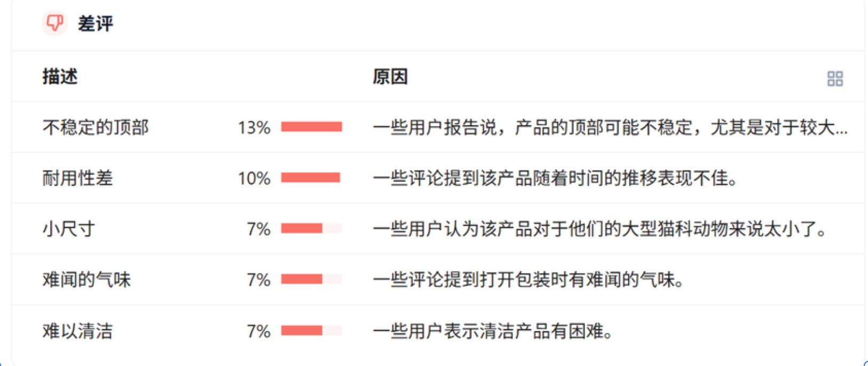The image size is (868, 366).
Task: Select the 小尺寸 row label
Action: pos(69,229)
